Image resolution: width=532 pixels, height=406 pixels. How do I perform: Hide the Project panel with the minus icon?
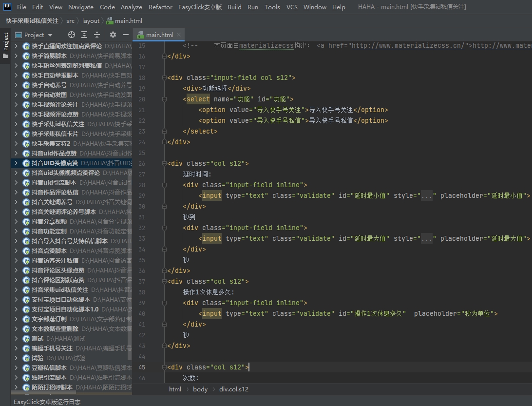pos(126,35)
